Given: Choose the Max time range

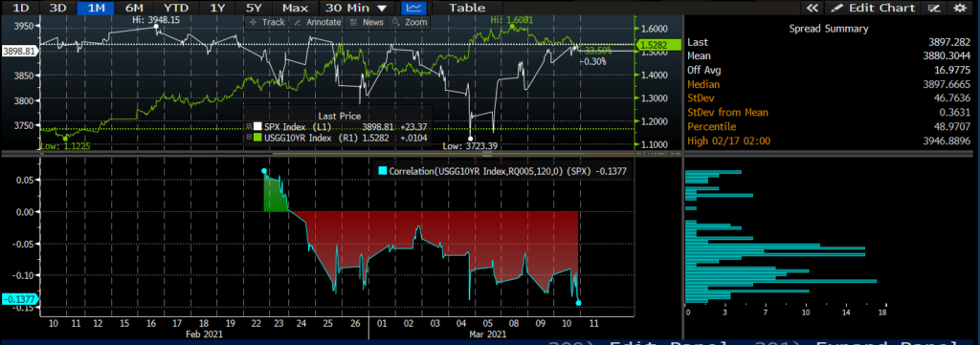Looking at the screenshot, I should click(x=295, y=8).
